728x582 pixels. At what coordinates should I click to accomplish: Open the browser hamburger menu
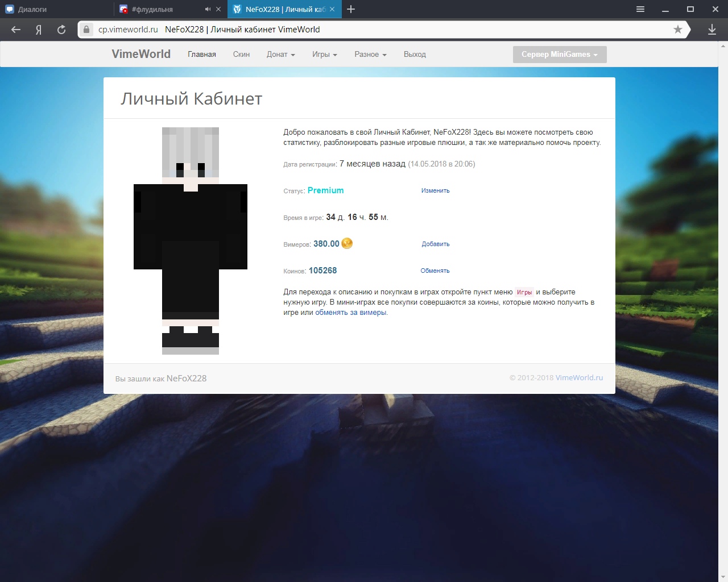pyautogui.click(x=640, y=9)
